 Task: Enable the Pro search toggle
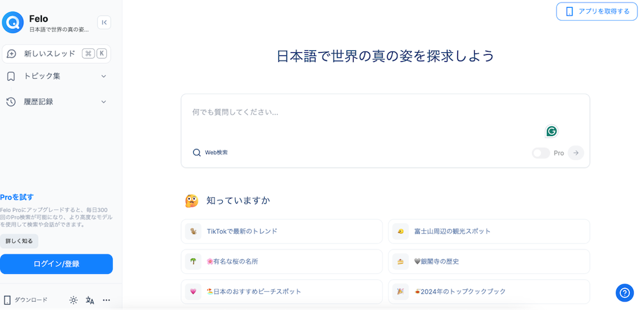coord(541,153)
